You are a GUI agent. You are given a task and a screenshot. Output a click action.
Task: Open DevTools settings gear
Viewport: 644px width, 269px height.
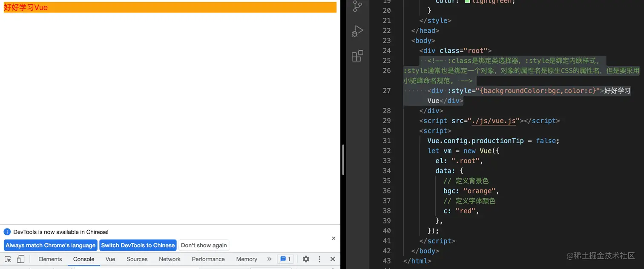pyautogui.click(x=306, y=259)
